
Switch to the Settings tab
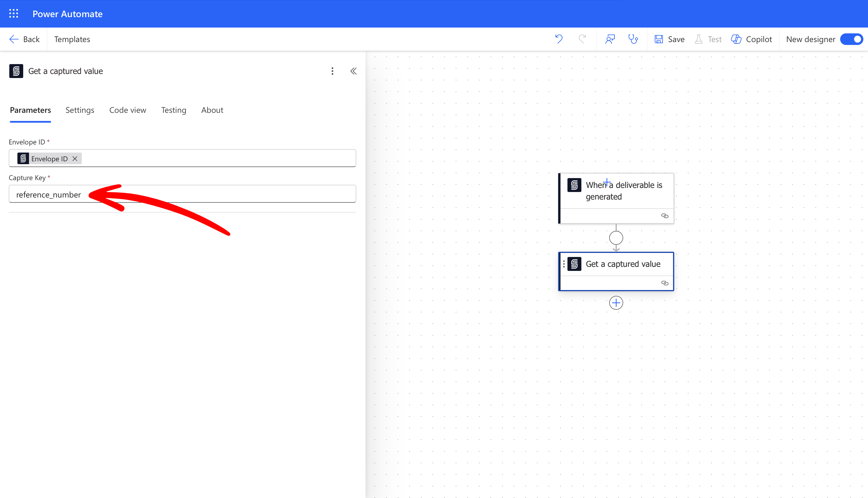80,110
